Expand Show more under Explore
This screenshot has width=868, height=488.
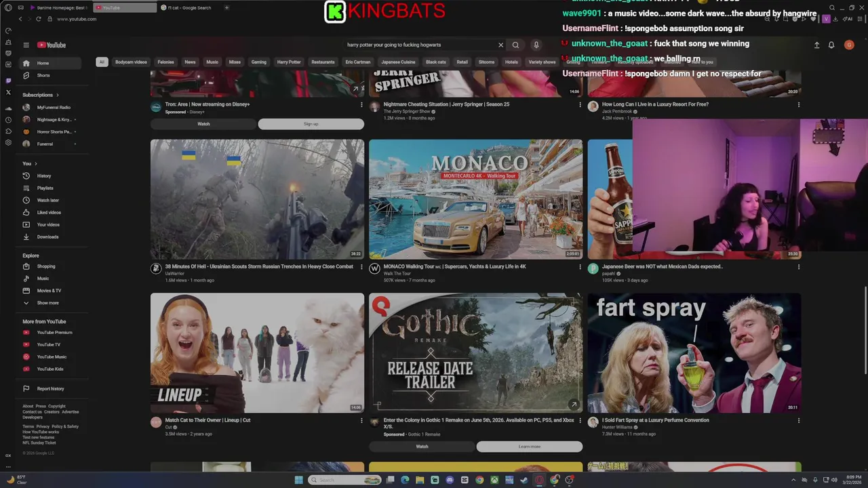tap(51, 303)
